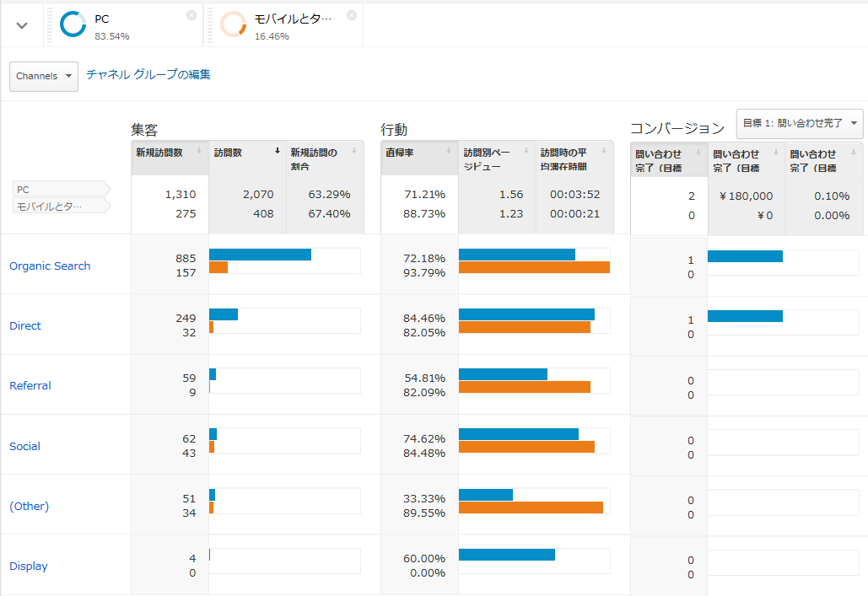Click the mobile segment orange donut icon
The image size is (868, 596).
tap(233, 24)
